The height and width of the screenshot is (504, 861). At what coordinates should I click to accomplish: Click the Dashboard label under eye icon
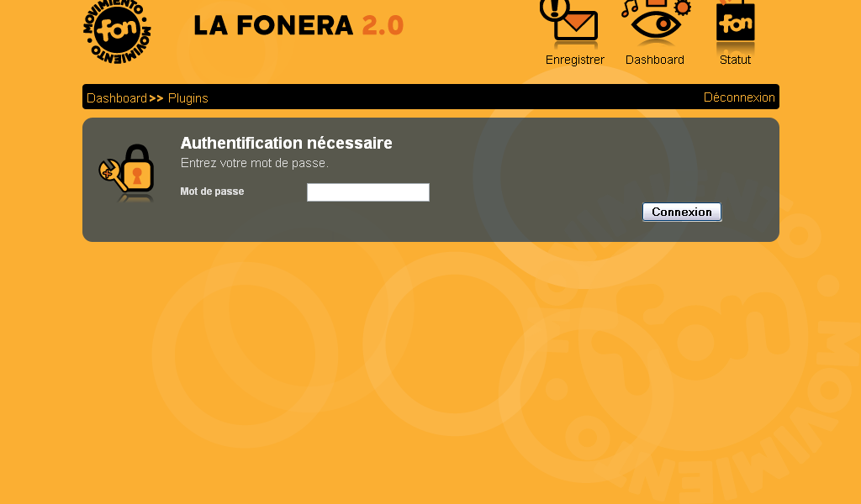pyautogui.click(x=654, y=60)
